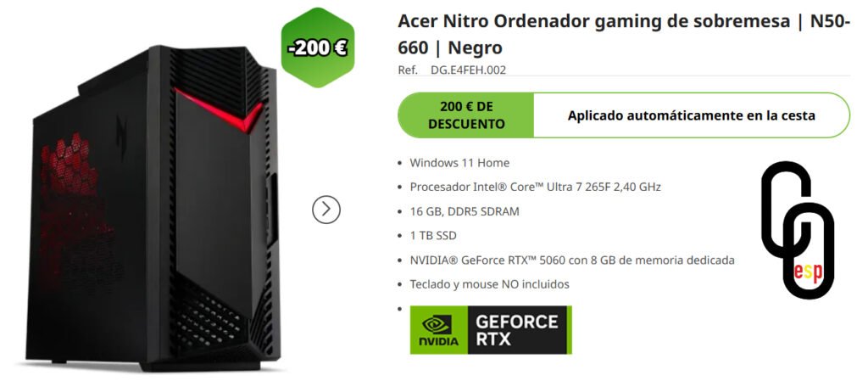Click the NVIDIA eye logo icon
The height and width of the screenshot is (381, 868).
[x=437, y=324]
